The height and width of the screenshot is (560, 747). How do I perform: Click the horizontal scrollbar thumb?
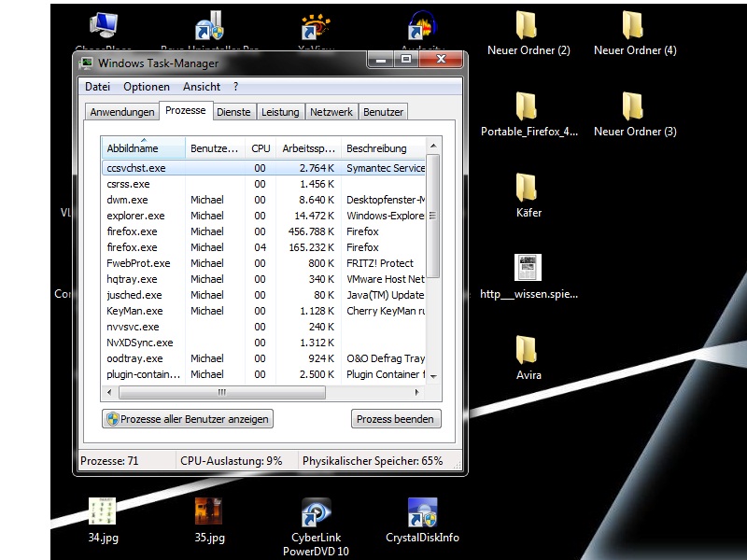[x=222, y=392]
